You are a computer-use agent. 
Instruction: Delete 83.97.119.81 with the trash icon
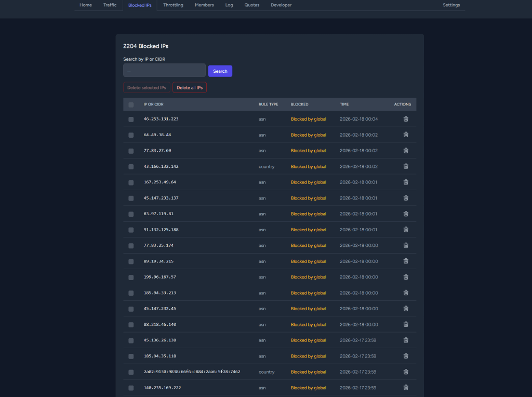pos(406,214)
